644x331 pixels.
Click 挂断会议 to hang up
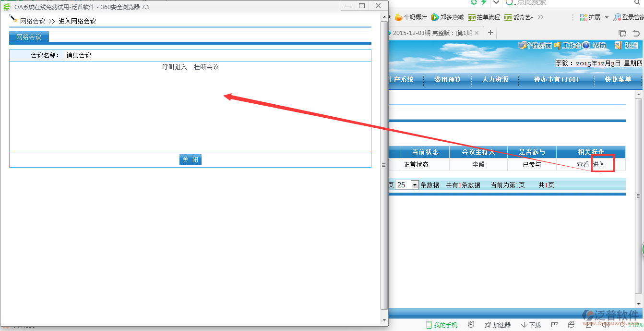(206, 67)
